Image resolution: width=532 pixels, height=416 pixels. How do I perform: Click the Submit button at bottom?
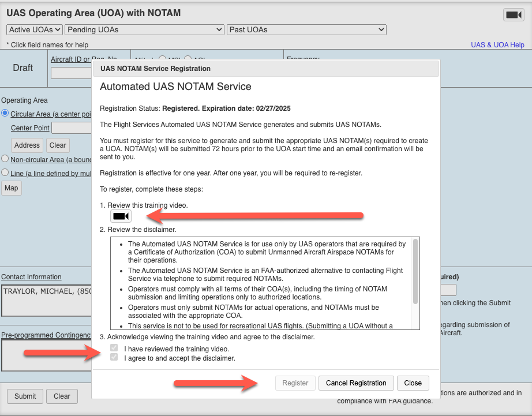click(25, 396)
